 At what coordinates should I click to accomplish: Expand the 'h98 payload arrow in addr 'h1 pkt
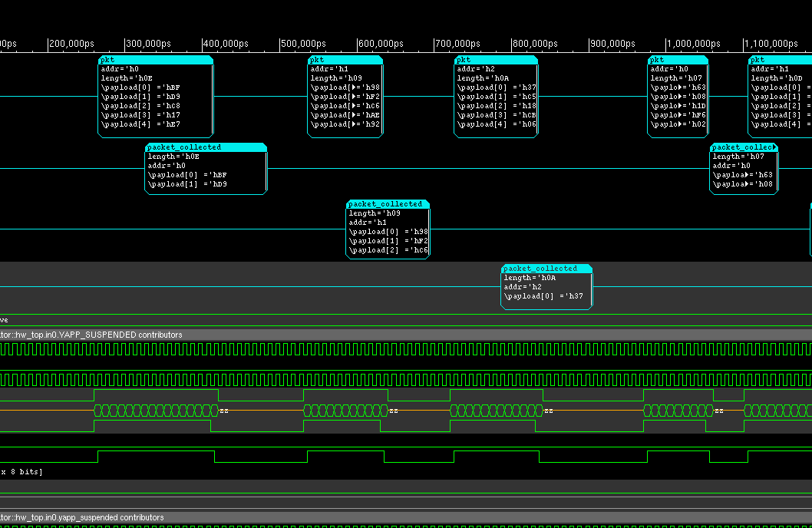pyautogui.click(x=355, y=87)
